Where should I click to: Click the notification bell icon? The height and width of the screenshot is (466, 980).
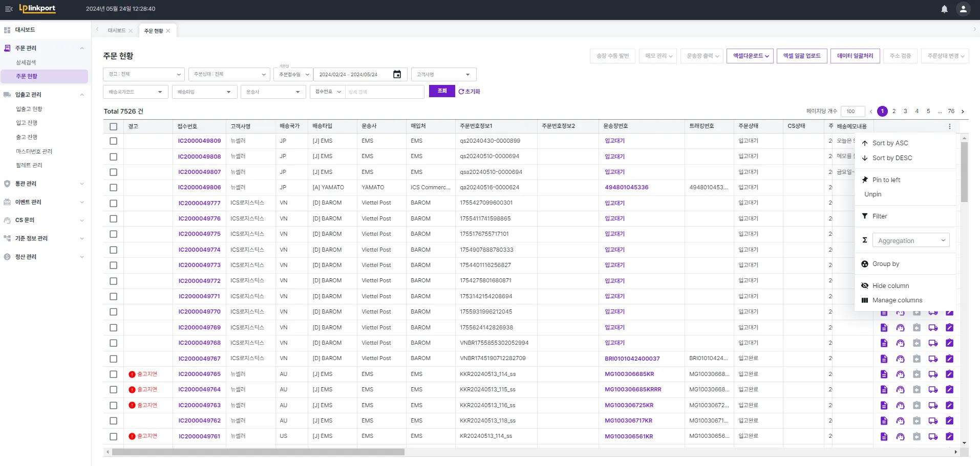[x=944, y=9]
